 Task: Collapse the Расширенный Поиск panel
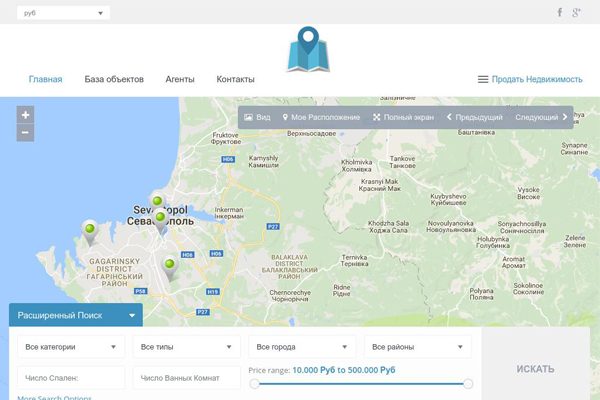click(x=76, y=315)
